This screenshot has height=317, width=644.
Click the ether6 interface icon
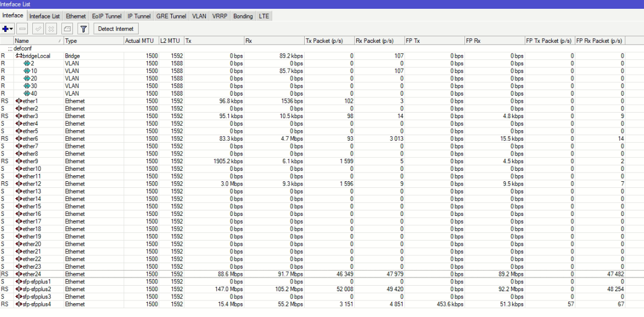pos(19,138)
